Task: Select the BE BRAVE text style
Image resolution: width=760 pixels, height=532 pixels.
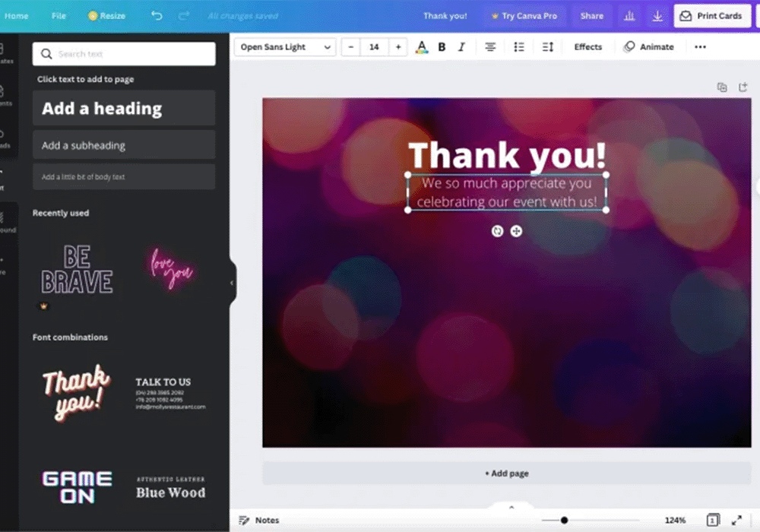Action: click(x=77, y=270)
